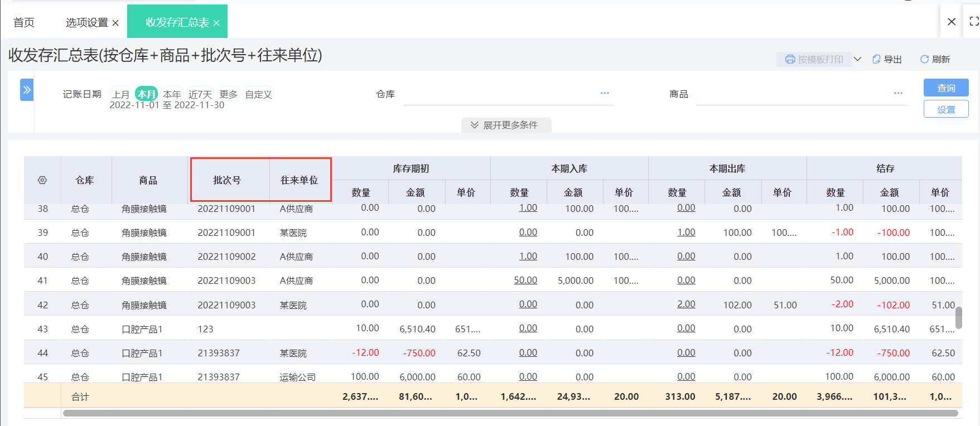Open the 更多 date options
Image resolution: width=980 pixels, height=426 pixels.
[228, 94]
